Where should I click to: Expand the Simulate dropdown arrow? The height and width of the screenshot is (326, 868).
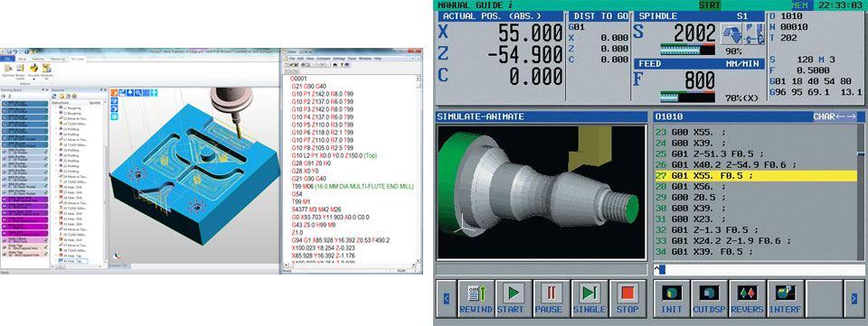point(33,79)
